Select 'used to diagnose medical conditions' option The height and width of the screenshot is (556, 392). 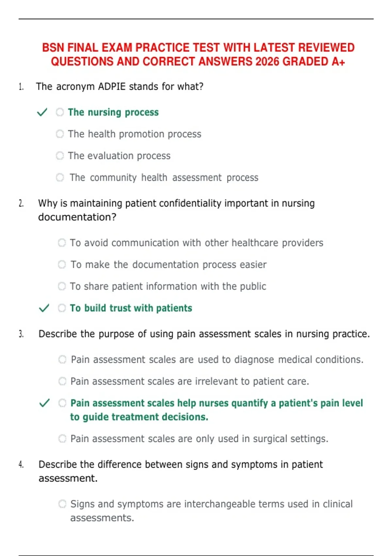pos(62,359)
